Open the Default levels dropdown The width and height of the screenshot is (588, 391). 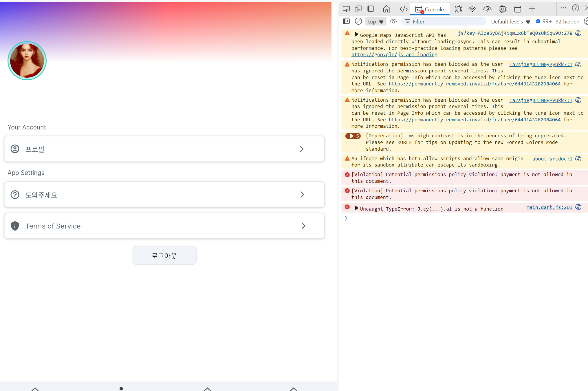(510, 21)
